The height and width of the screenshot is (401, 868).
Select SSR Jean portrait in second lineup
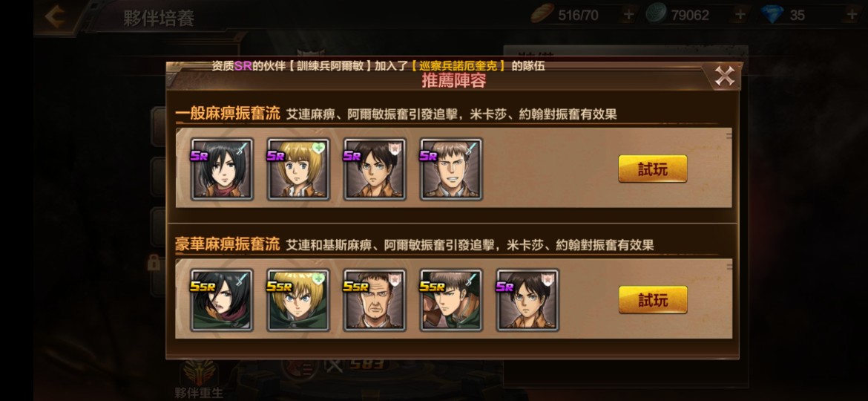(451, 300)
